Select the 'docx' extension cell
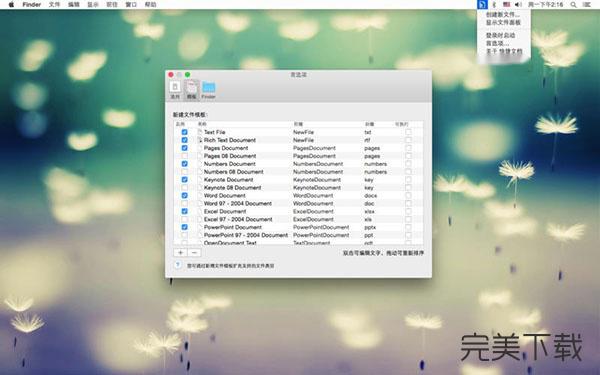Image resolution: width=600 pixels, height=375 pixels. [370, 196]
